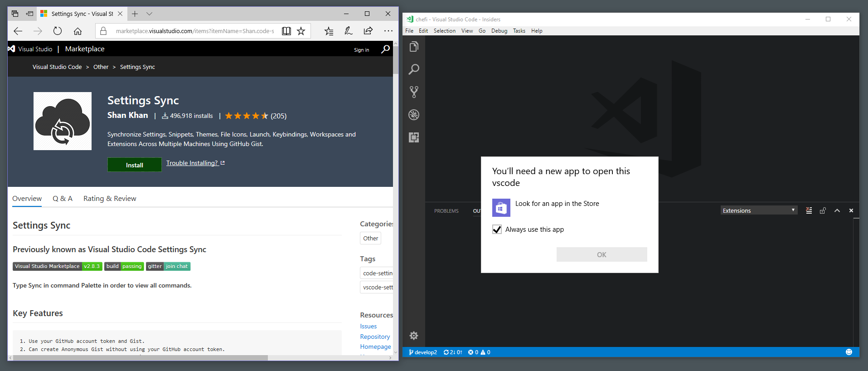Open the Tasks menu in VS Code

click(519, 31)
